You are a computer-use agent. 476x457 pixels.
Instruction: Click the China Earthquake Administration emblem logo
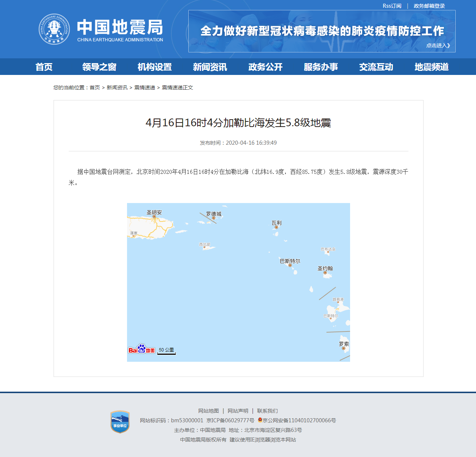pos(54,29)
